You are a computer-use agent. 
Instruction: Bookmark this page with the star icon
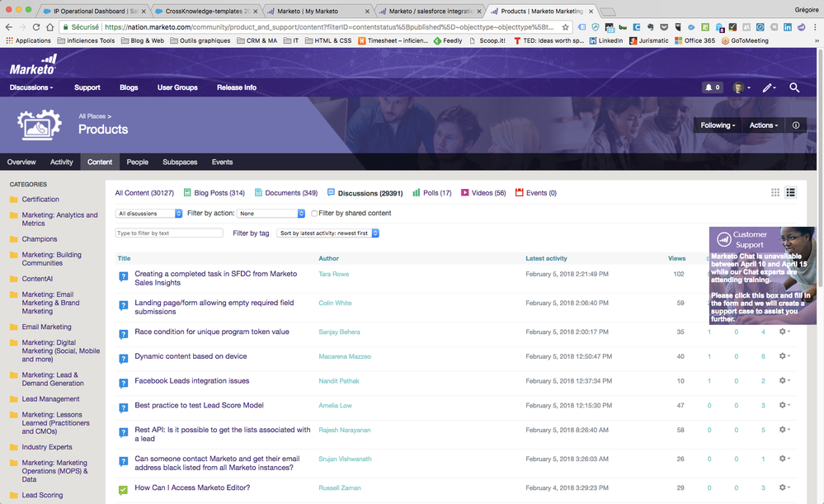(566, 26)
